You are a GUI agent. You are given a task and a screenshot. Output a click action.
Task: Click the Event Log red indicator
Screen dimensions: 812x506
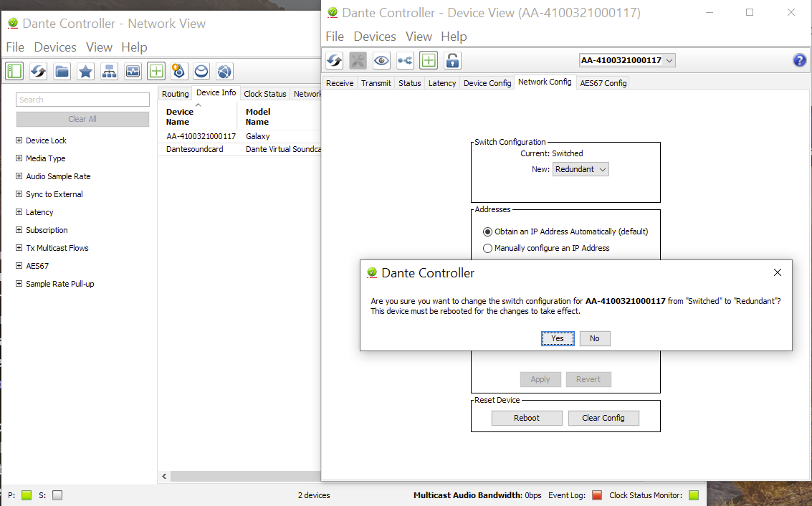click(597, 495)
